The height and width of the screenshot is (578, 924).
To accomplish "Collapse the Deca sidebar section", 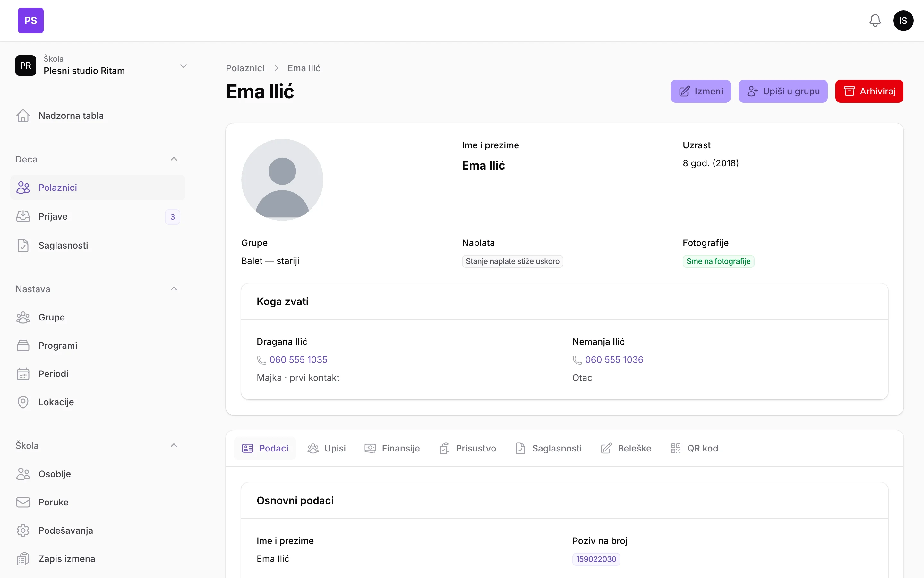I will click(x=174, y=159).
